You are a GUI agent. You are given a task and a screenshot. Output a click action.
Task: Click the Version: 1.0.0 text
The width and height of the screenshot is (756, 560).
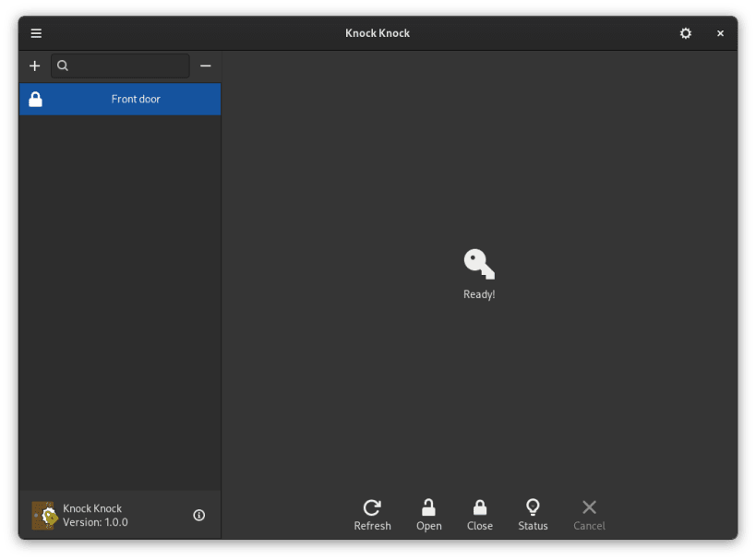[x=95, y=522]
